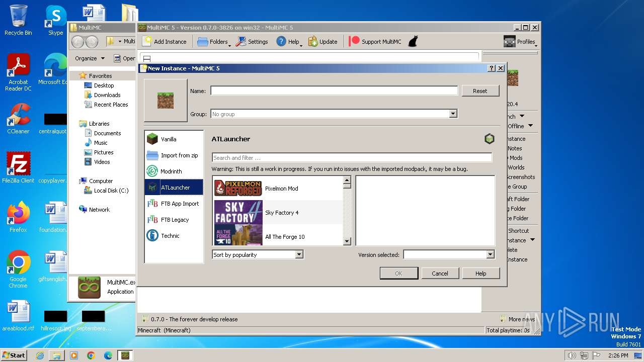Click the Skype desktop icon
Image resolution: width=644 pixels, height=362 pixels.
click(x=55, y=20)
